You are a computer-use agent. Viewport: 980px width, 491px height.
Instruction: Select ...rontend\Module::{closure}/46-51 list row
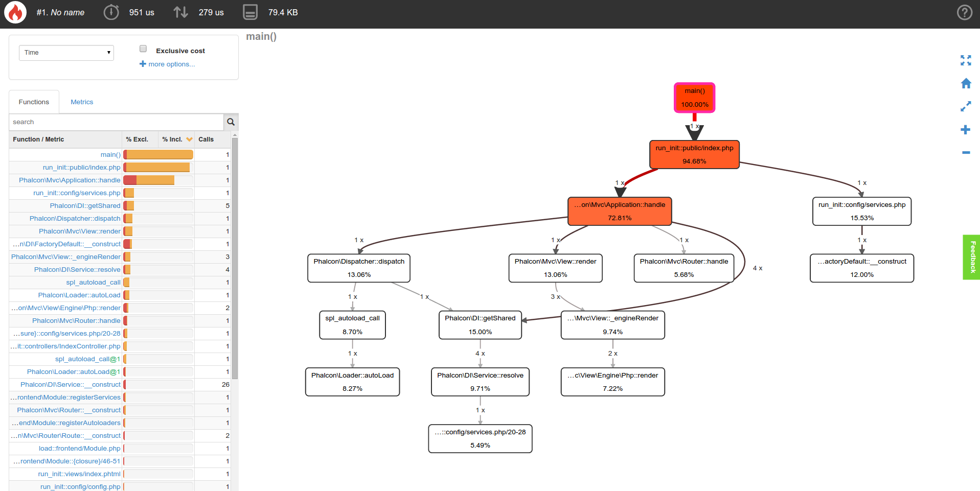coord(120,461)
